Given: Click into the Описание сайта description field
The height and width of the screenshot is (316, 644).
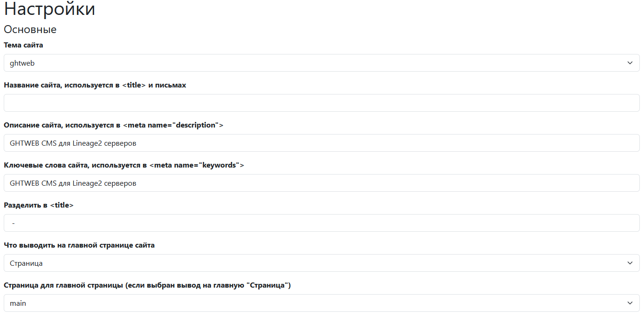Looking at the screenshot, I should [322, 143].
